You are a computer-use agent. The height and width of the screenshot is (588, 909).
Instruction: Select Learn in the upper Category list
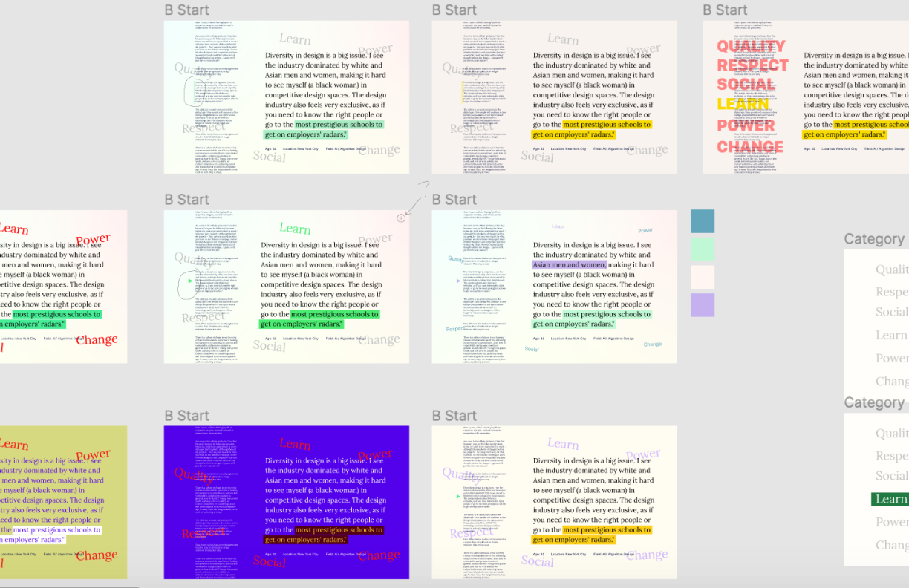[892, 335]
